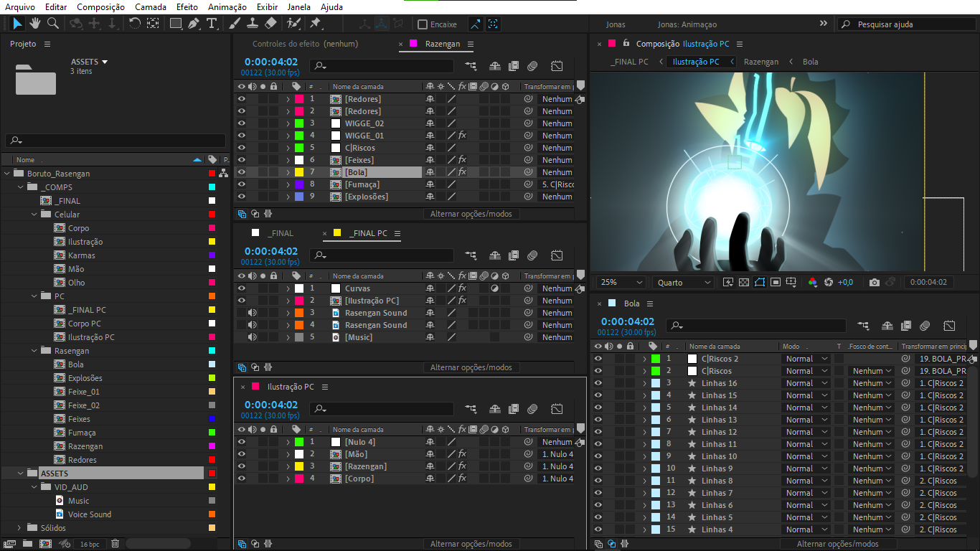Enable the Encaixe snapping checkbox
Image resolution: width=980 pixels, height=551 pixels.
tap(423, 24)
